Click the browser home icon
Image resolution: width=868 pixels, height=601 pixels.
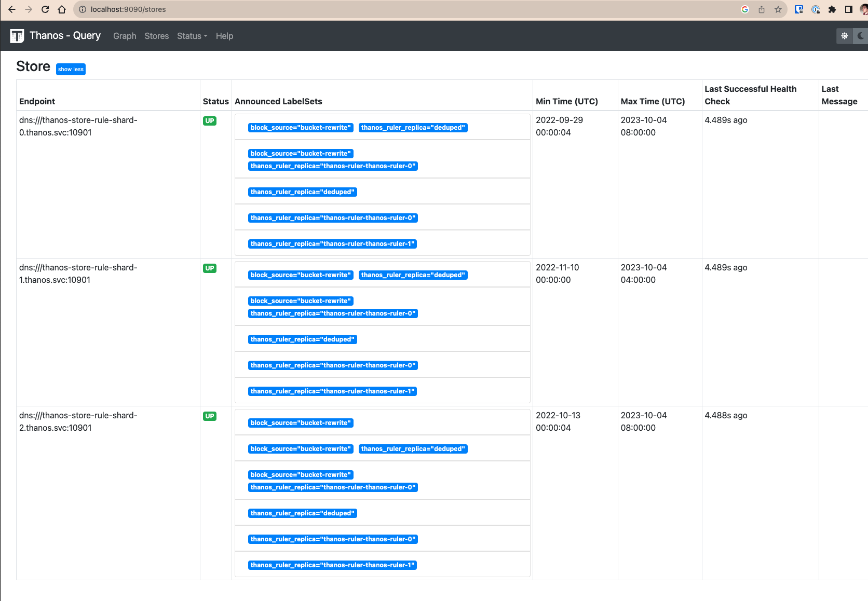tap(62, 9)
